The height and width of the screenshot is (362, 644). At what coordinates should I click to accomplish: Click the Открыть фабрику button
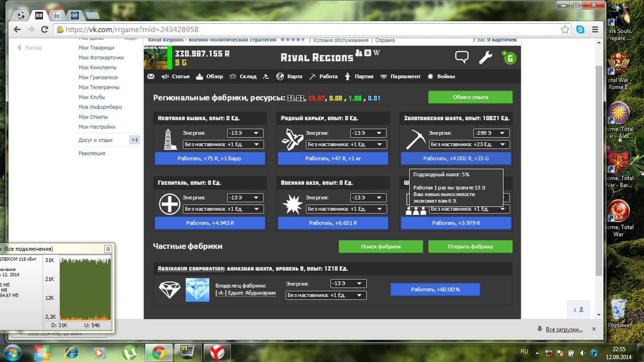pos(470,246)
